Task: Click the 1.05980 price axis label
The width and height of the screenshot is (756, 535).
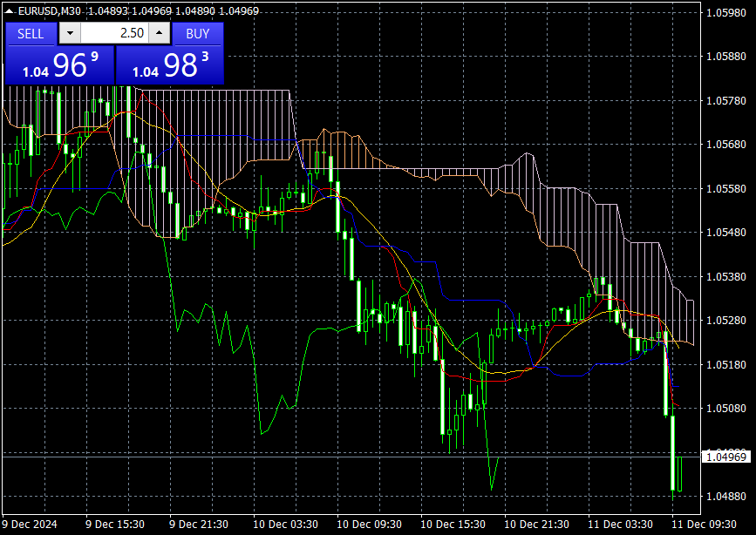Action: coord(726,12)
